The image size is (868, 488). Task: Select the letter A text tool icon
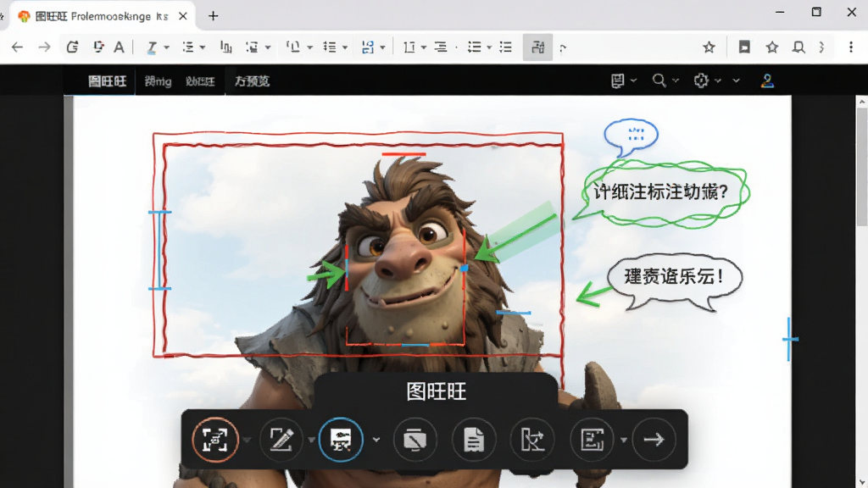pyautogui.click(x=119, y=47)
